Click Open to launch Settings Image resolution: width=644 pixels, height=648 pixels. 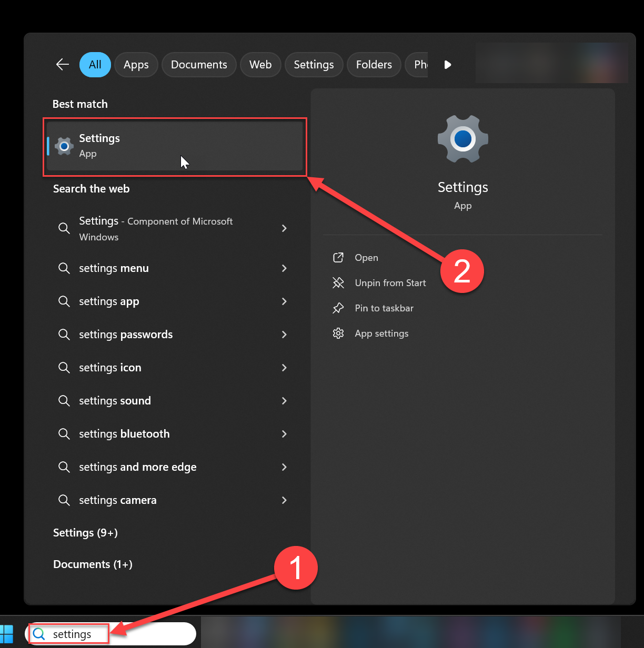[366, 257]
